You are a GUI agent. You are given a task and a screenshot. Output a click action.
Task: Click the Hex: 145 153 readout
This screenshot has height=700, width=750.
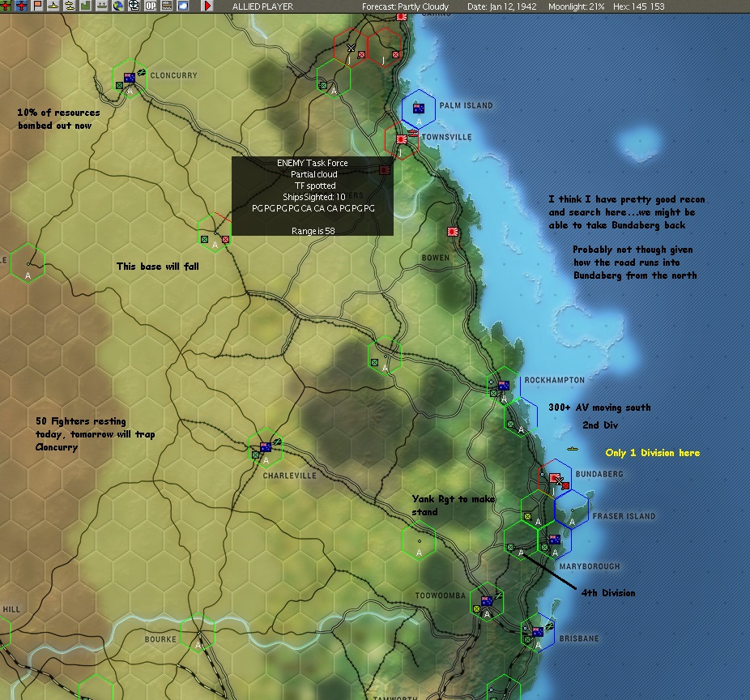point(638,6)
